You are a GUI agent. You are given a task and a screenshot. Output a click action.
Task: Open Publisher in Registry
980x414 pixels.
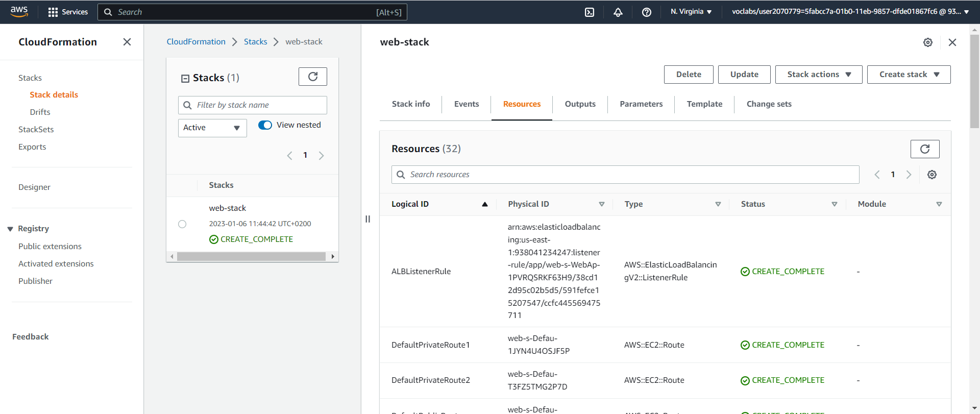click(35, 281)
